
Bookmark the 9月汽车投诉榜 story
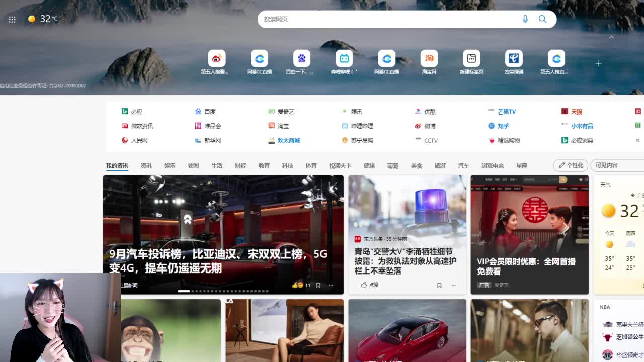click(x=318, y=285)
